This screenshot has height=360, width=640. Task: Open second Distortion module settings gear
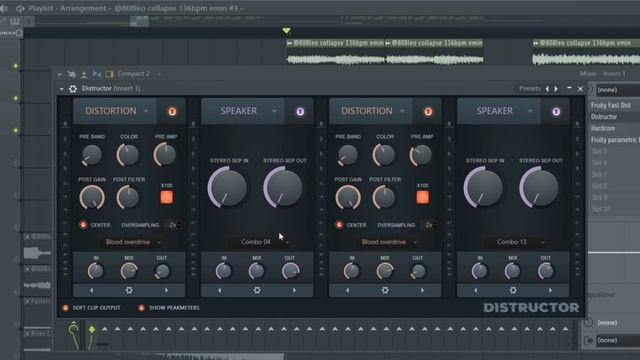tap(385, 290)
